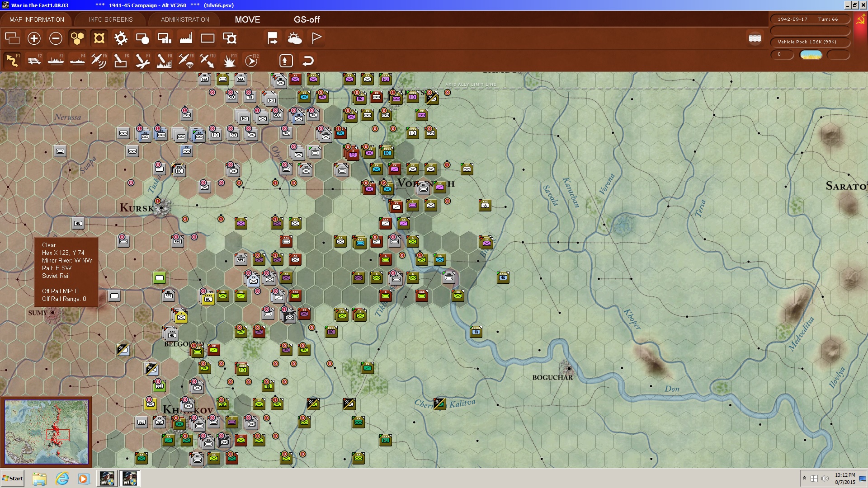Click the undo move arrow icon
This screenshot has width=868, height=488.
click(308, 61)
